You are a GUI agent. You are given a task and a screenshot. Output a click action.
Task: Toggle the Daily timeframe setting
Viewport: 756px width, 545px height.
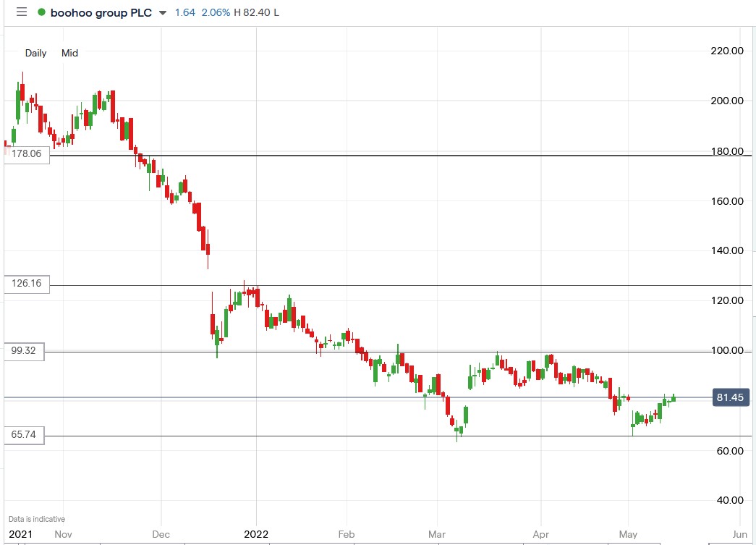[x=35, y=53]
